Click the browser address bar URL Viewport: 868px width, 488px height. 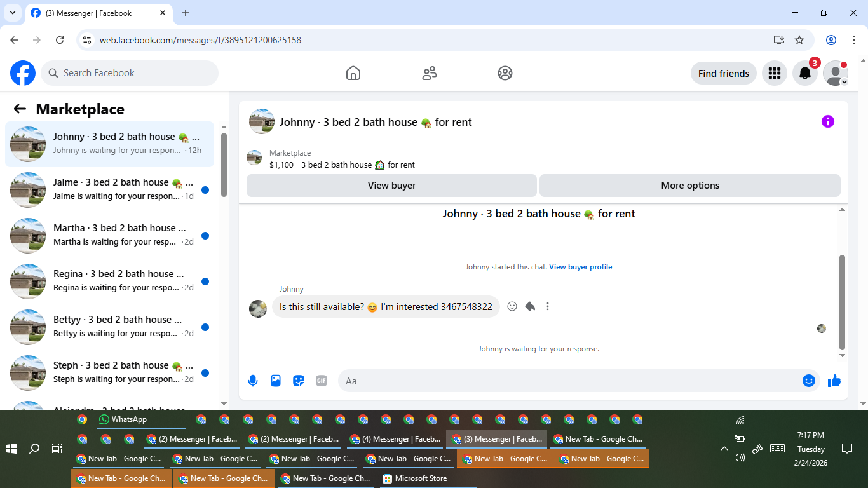click(200, 40)
